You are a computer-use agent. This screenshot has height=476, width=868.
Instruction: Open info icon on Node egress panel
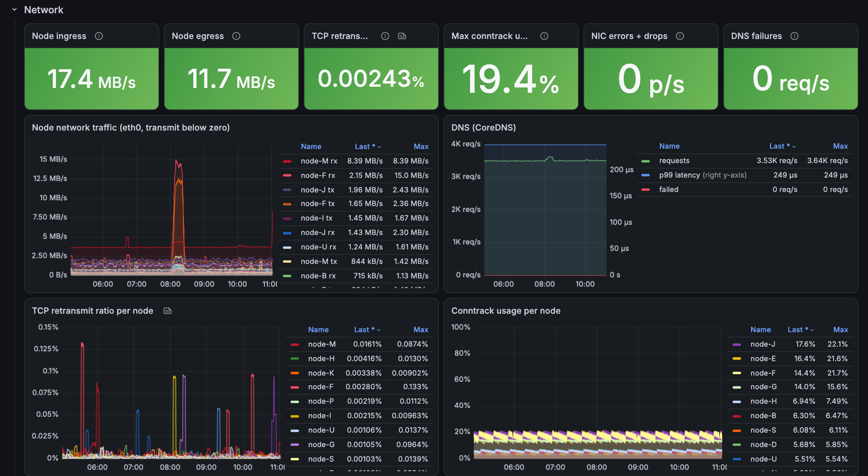click(236, 36)
